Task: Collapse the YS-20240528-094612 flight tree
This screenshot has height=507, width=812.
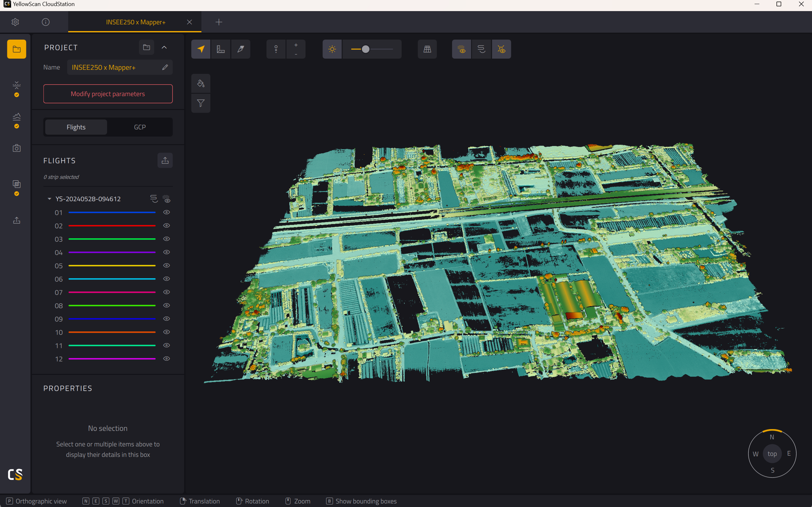Action: coord(49,199)
